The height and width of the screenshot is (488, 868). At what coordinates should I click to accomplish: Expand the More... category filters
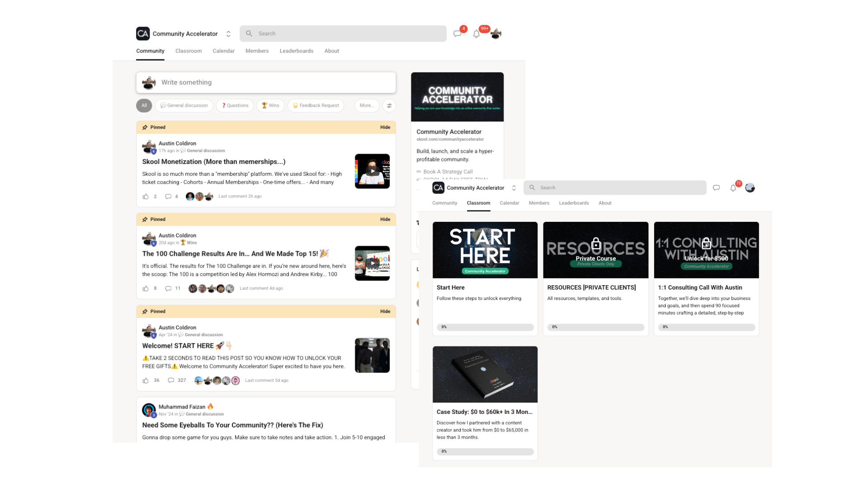tap(367, 106)
